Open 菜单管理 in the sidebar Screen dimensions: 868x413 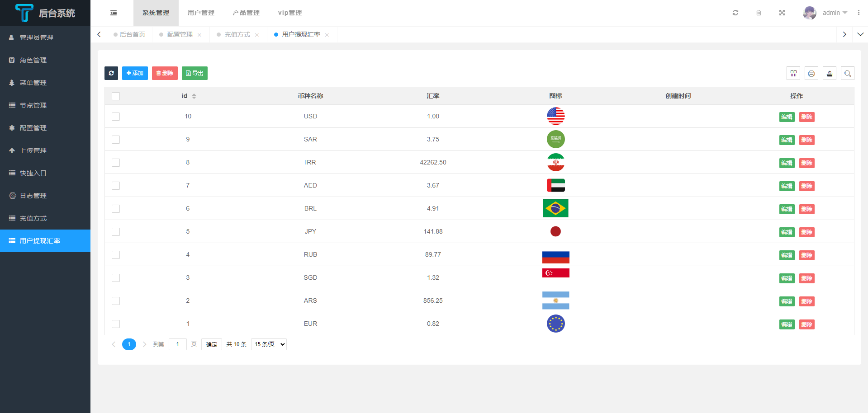45,83
